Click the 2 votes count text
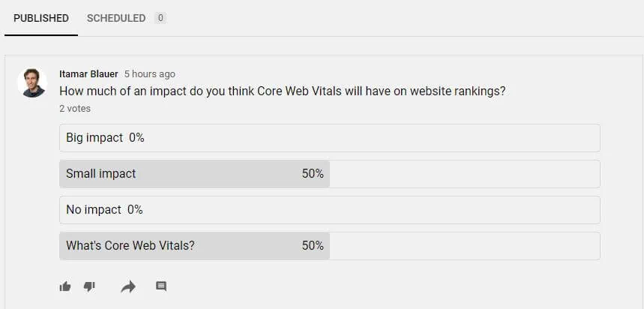This screenshot has width=644, height=309. click(75, 109)
